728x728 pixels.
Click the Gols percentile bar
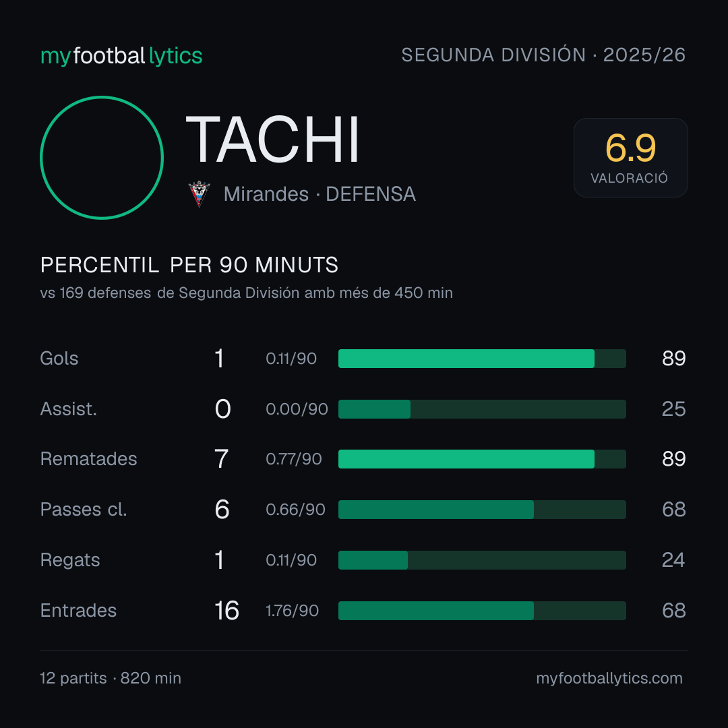tap(482, 359)
